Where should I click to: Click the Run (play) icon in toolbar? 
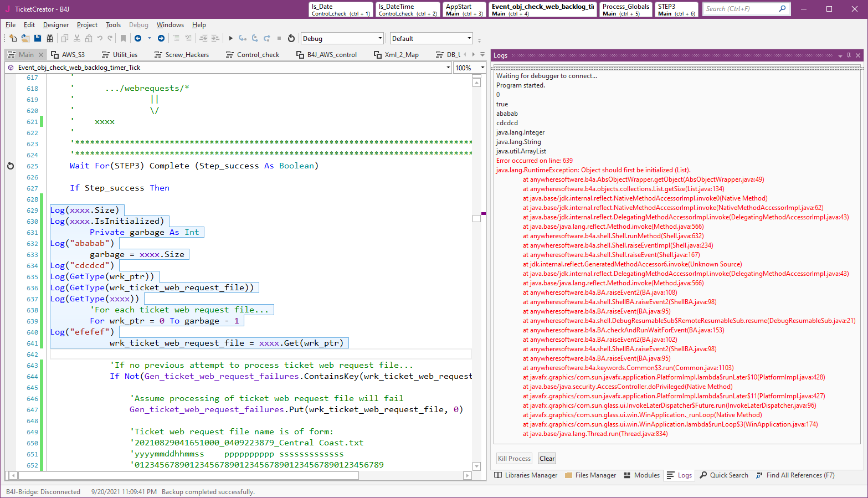(x=231, y=38)
